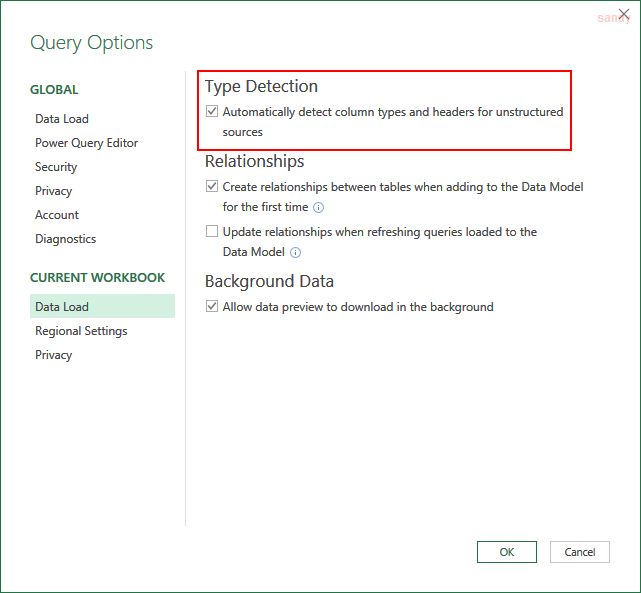
Task: Go to Security settings page
Action: tap(56, 167)
